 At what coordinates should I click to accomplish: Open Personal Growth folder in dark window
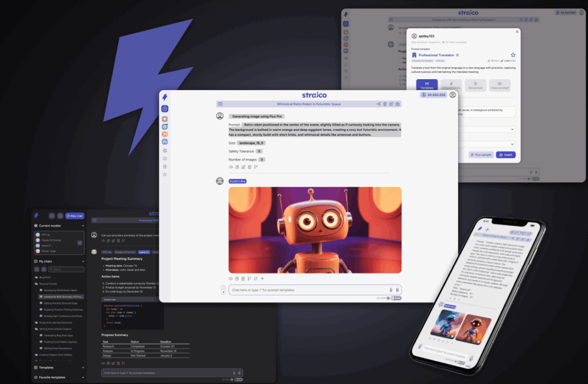tap(46, 284)
